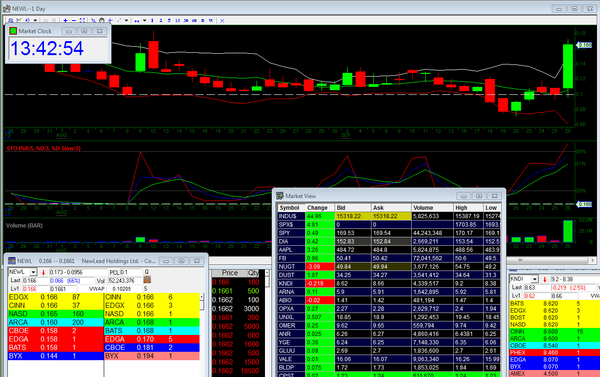Click the second chart toolbar icon with yellow mark

click(19, 20)
